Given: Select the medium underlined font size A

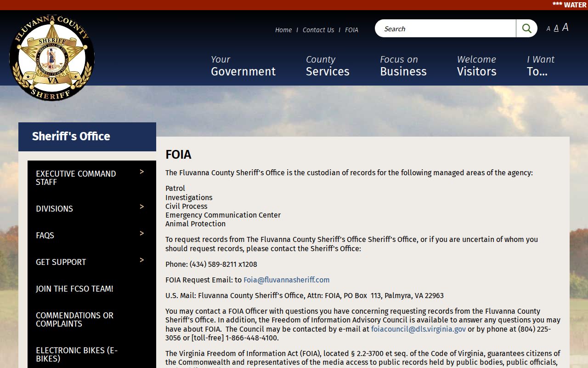Looking at the screenshot, I should [556, 29].
